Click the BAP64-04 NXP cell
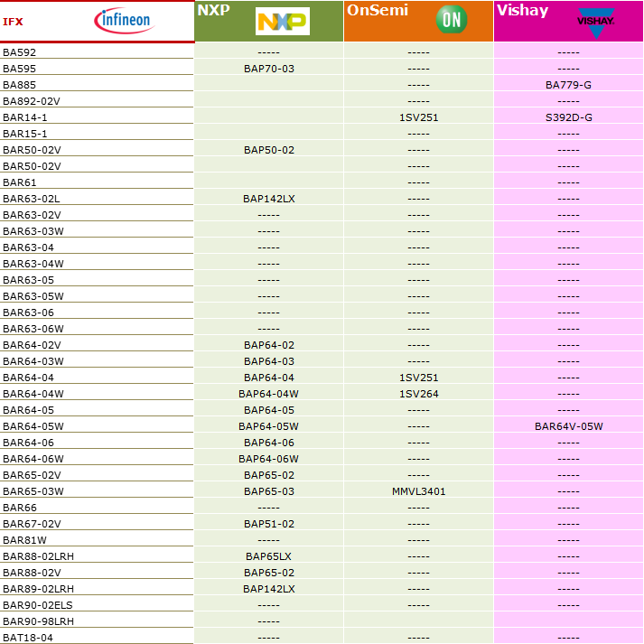This screenshot has width=644, height=644. tap(269, 378)
